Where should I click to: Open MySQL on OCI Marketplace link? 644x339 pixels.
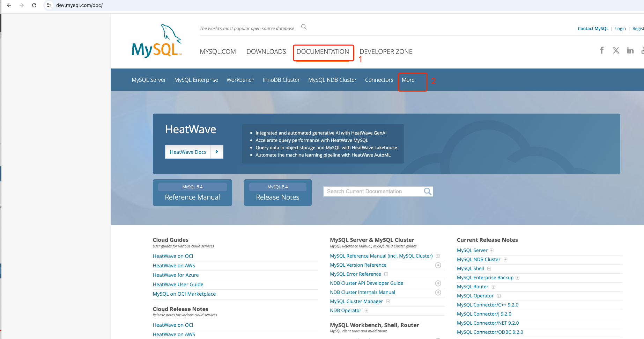coord(184,294)
